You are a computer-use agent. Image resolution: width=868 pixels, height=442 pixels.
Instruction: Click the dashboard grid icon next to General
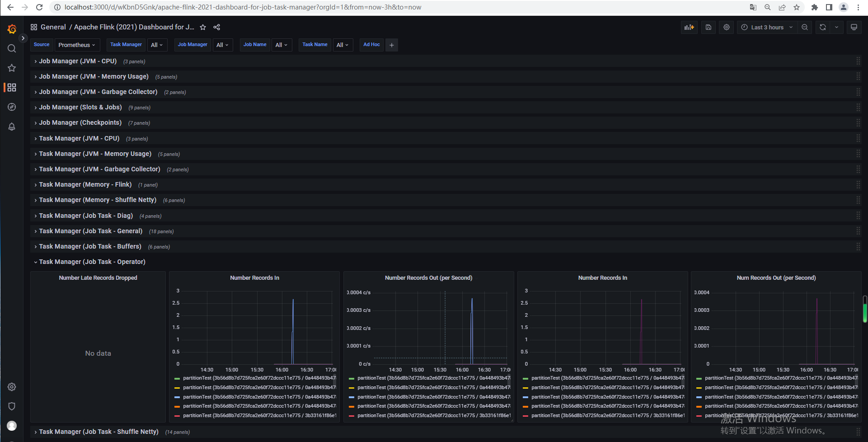pyautogui.click(x=34, y=27)
